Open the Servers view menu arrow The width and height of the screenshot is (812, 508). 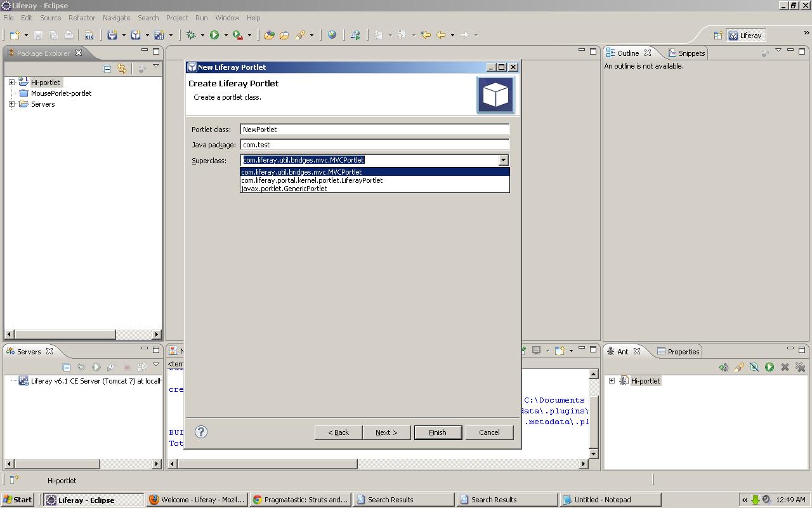pos(156,364)
